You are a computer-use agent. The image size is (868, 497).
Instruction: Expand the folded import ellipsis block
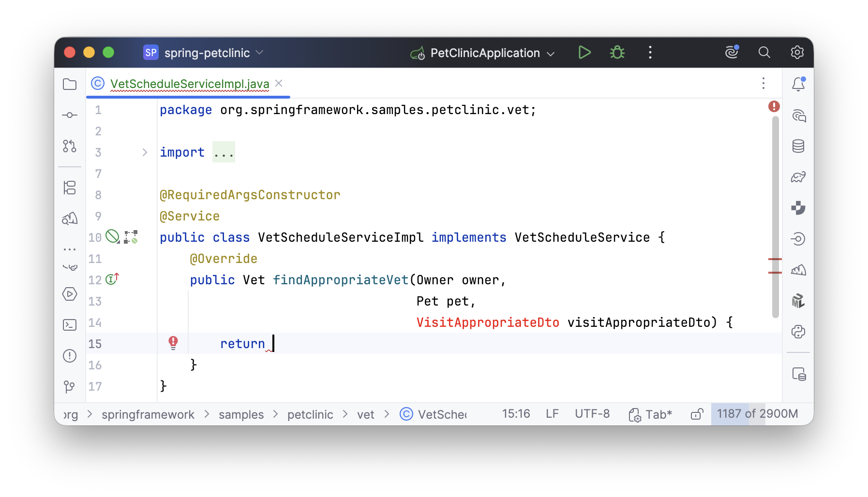click(224, 152)
